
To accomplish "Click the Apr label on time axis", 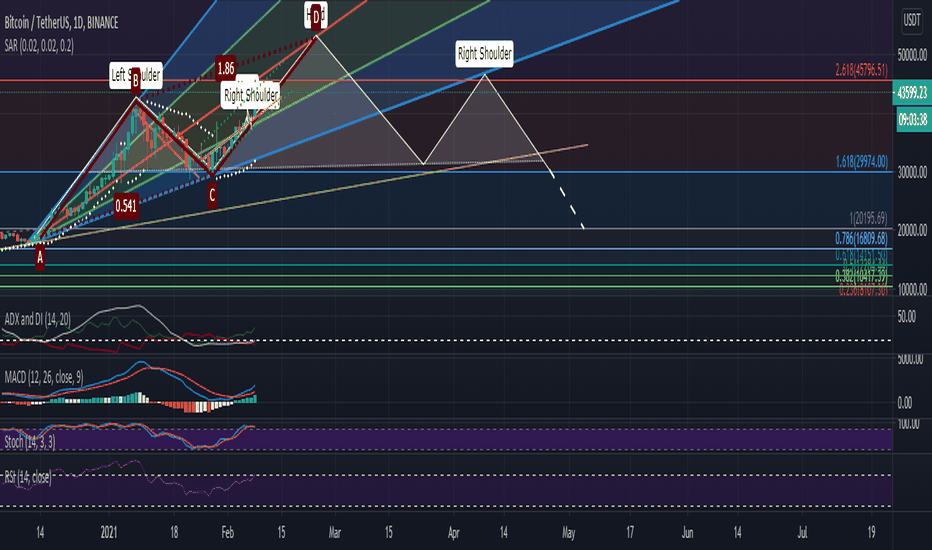I will (454, 532).
